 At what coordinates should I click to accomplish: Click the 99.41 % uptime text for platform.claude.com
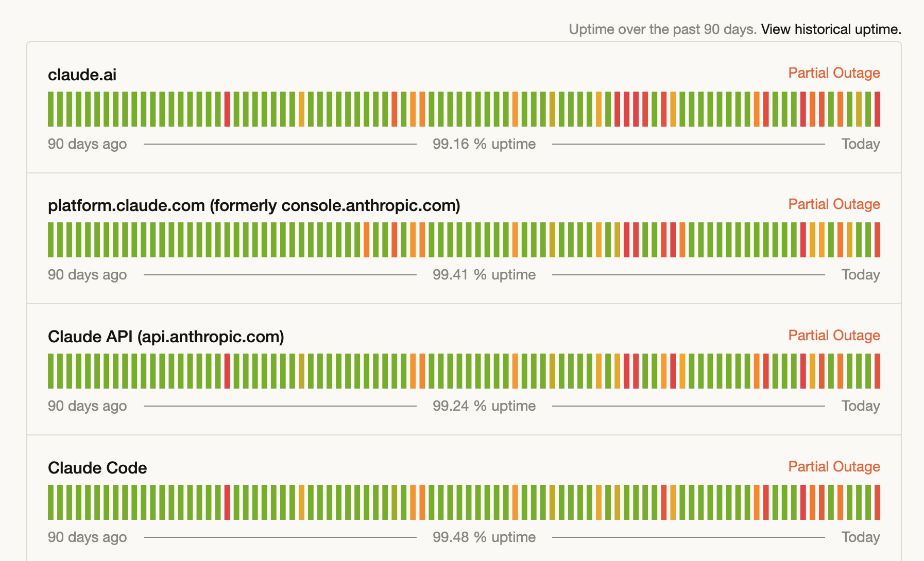[x=484, y=275]
